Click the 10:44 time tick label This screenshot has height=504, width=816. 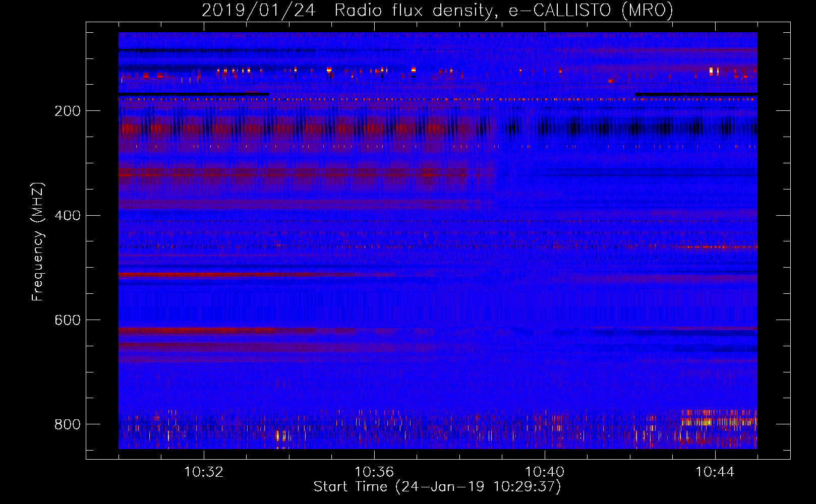pyautogui.click(x=715, y=472)
